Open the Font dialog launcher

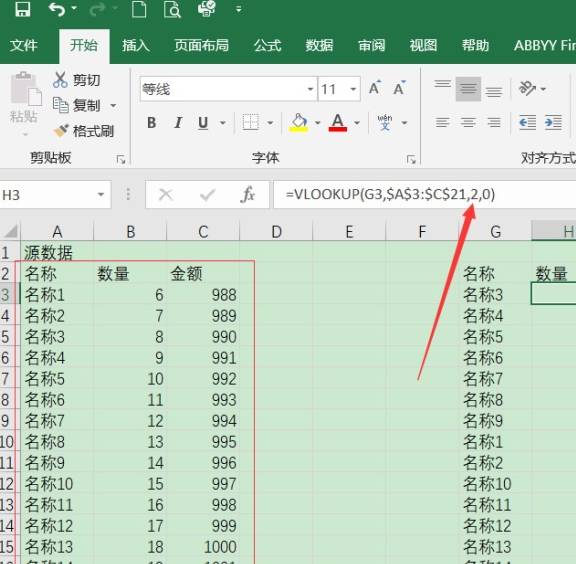(x=411, y=159)
